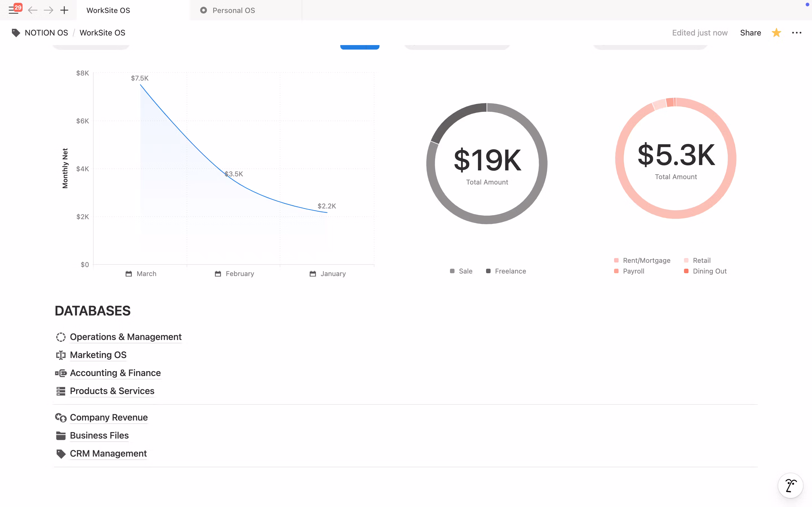Switch to the Personal OS tab
The height and width of the screenshot is (507, 812).
pos(233,10)
